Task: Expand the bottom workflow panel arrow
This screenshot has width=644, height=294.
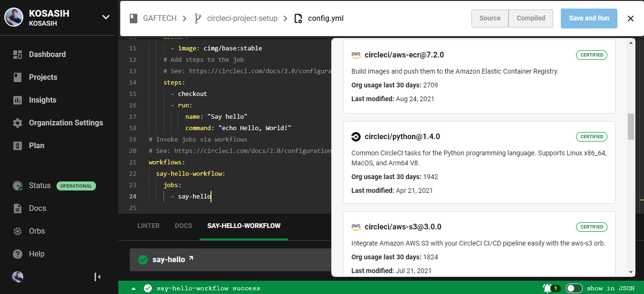Action: pyautogui.click(x=134, y=288)
